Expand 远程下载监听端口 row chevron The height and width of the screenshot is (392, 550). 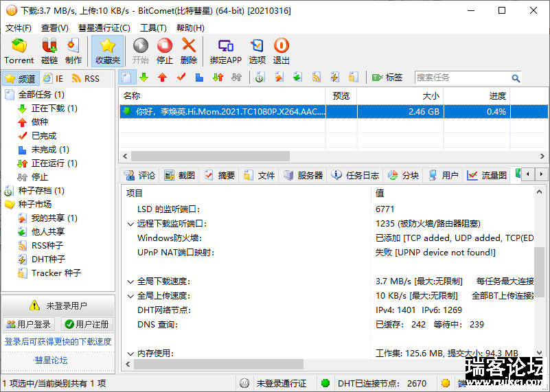[x=130, y=224]
